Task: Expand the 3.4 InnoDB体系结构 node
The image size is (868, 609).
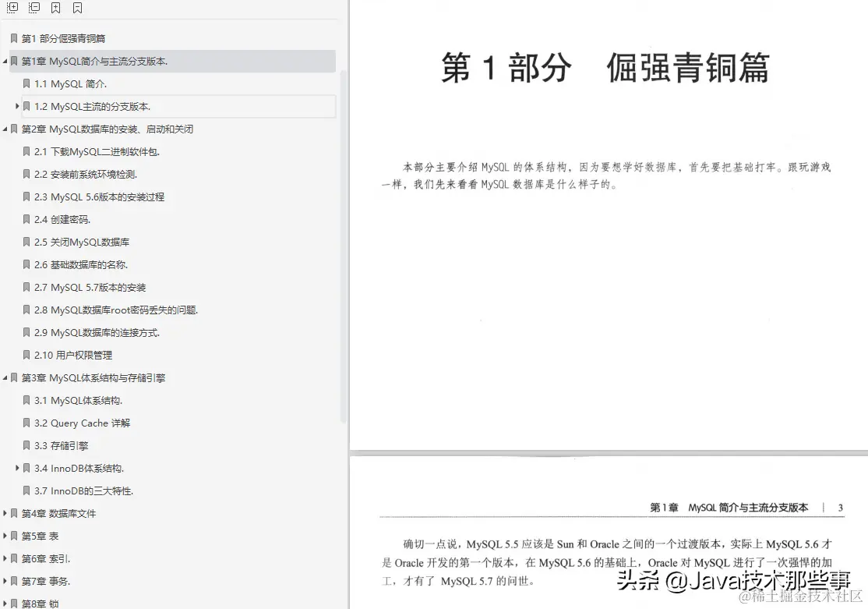Action: tap(17, 468)
